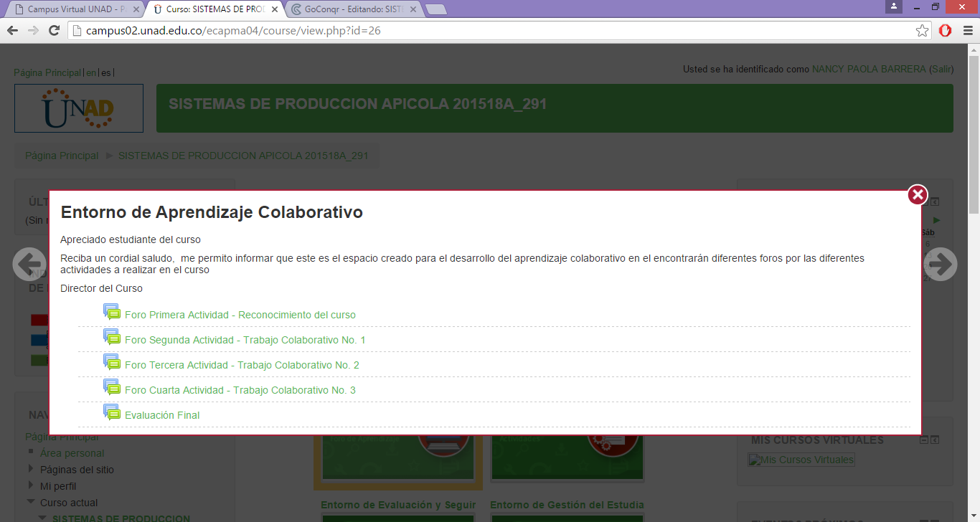Switch to GoConqr browser tab
This screenshot has height=522, width=980.
[x=352, y=9]
